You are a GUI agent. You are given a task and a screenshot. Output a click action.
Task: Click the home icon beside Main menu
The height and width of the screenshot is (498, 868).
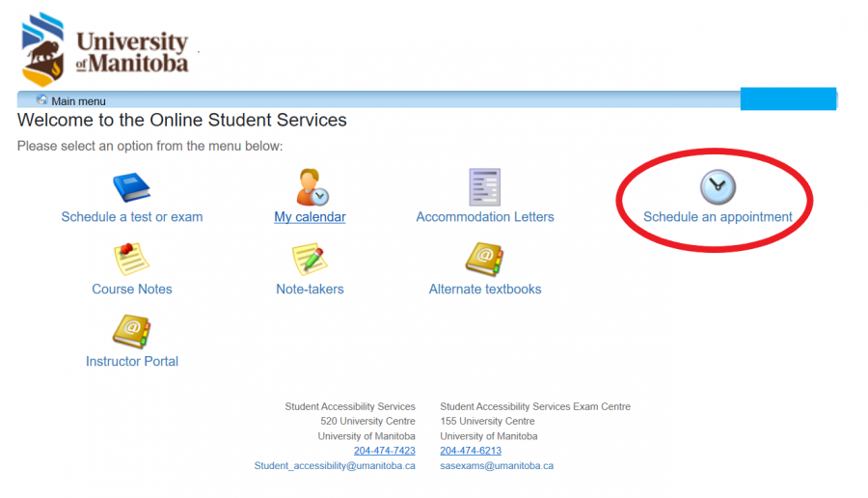click(42, 100)
